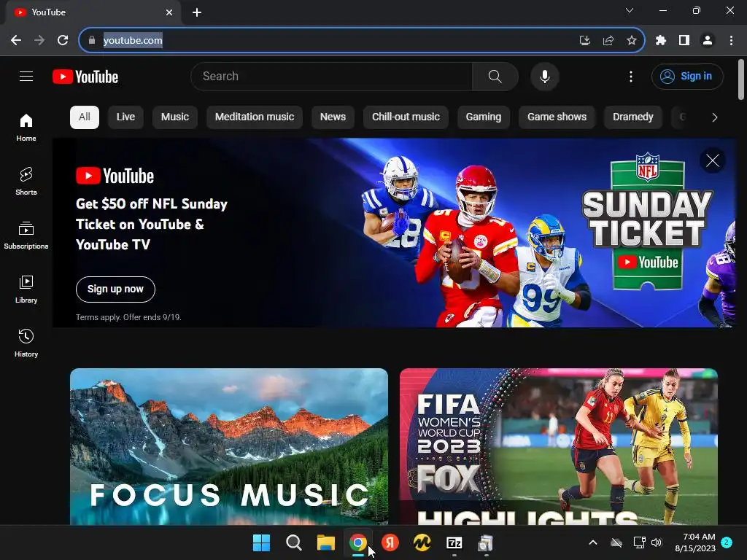
Task: Open Library from sidebar
Action: point(26,289)
